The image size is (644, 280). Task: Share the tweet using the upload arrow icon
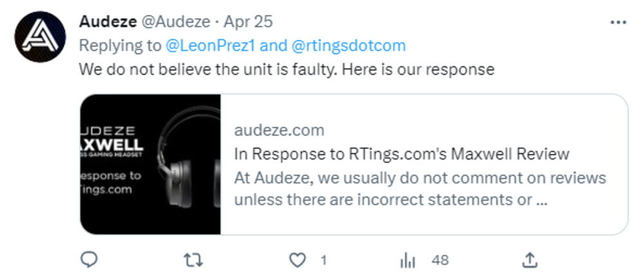[529, 259]
